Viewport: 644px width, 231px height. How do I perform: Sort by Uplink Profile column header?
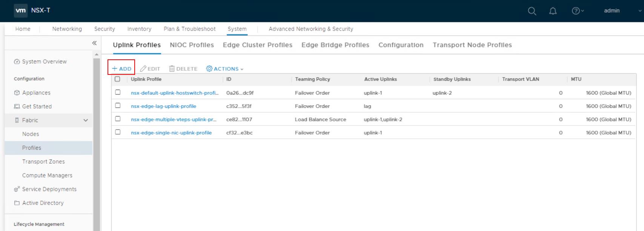pyautogui.click(x=146, y=79)
